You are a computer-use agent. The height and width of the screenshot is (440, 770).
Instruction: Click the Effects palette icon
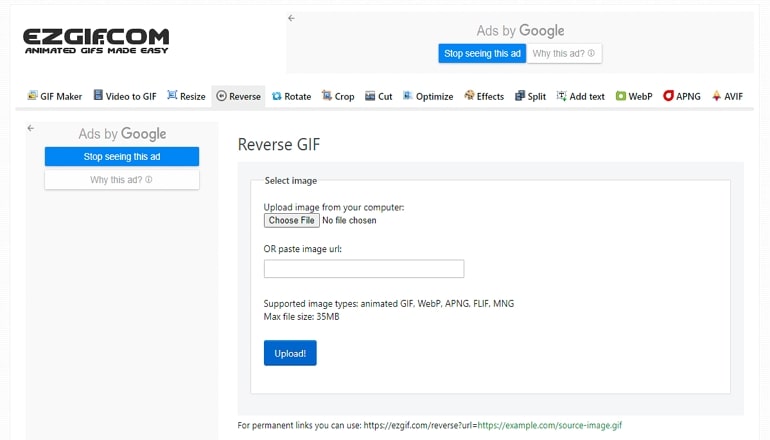[469, 95]
